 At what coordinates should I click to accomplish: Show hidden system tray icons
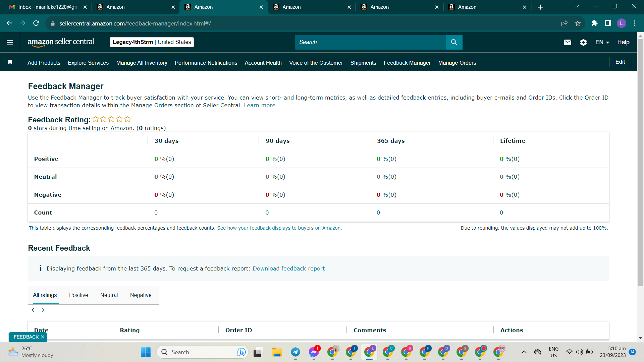(x=524, y=352)
